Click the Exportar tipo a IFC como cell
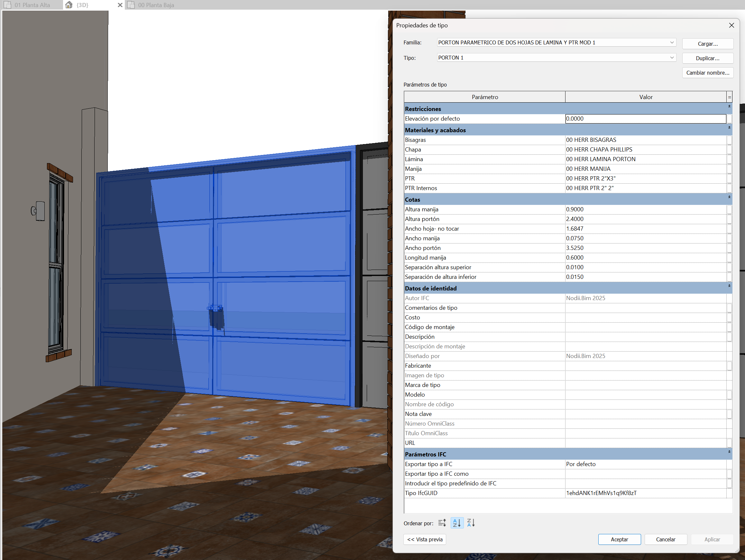Screen dimensions: 745x560 click(x=646, y=474)
